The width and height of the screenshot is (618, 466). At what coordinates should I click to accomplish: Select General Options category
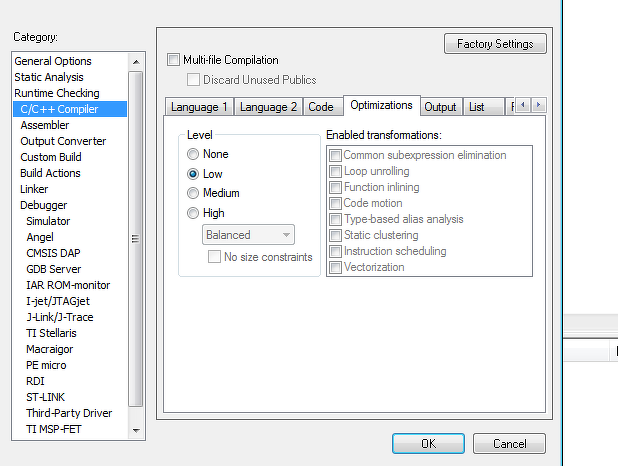pos(53,61)
